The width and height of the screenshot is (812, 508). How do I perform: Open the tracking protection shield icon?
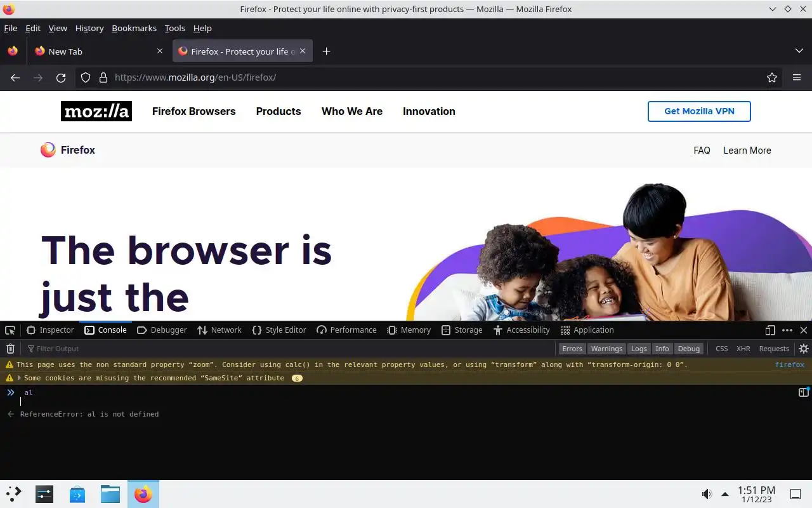click(86, 77)
